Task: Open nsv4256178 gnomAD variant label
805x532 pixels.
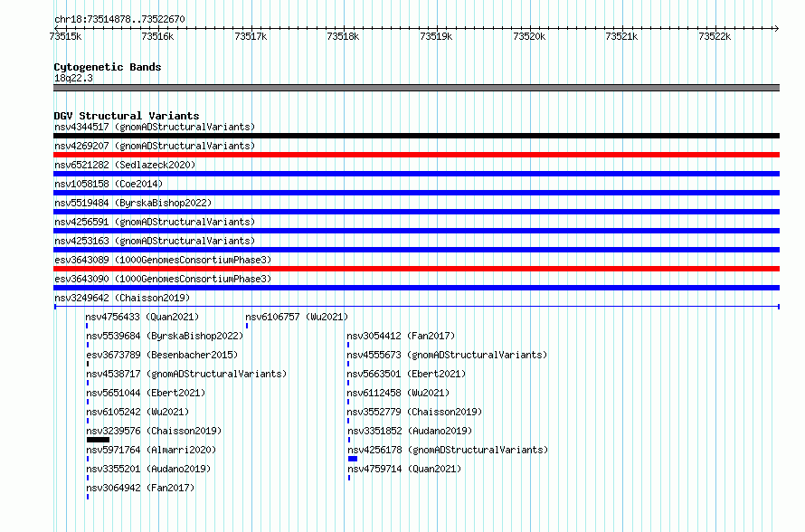Action: coord(448,450)
